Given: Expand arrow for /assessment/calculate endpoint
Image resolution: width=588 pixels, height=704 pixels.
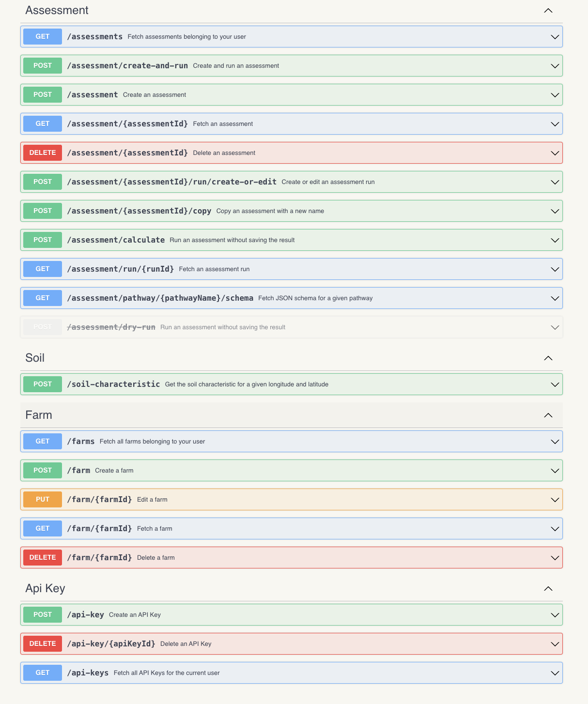Looking at the screenshot, I should coord(555,240).
